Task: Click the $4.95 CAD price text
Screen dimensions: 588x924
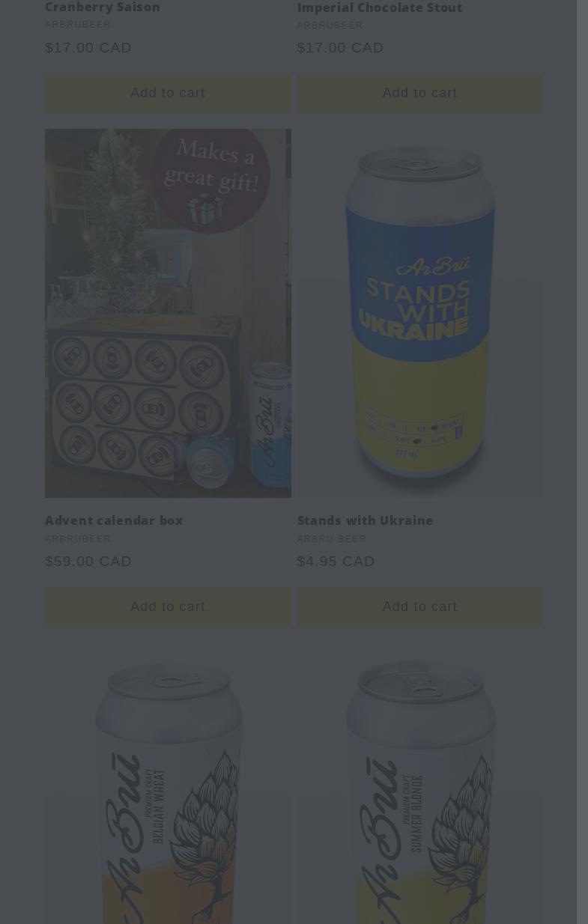Action: (x=336, y=561)
